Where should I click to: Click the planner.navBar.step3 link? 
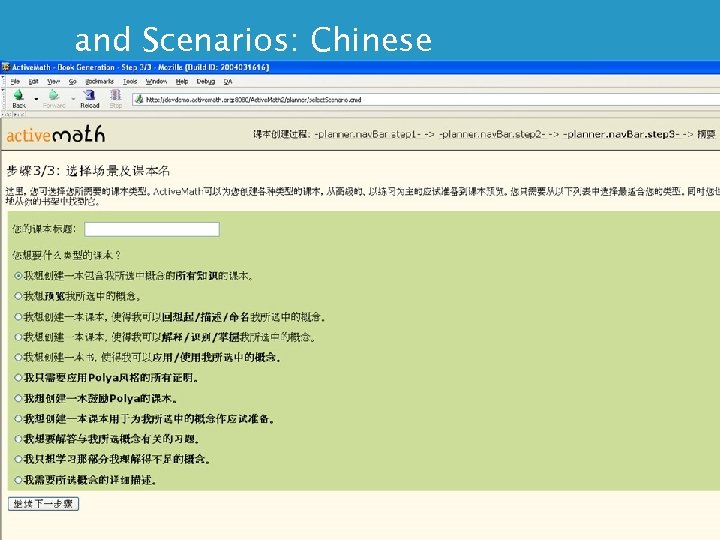click(x=621, y=134)
